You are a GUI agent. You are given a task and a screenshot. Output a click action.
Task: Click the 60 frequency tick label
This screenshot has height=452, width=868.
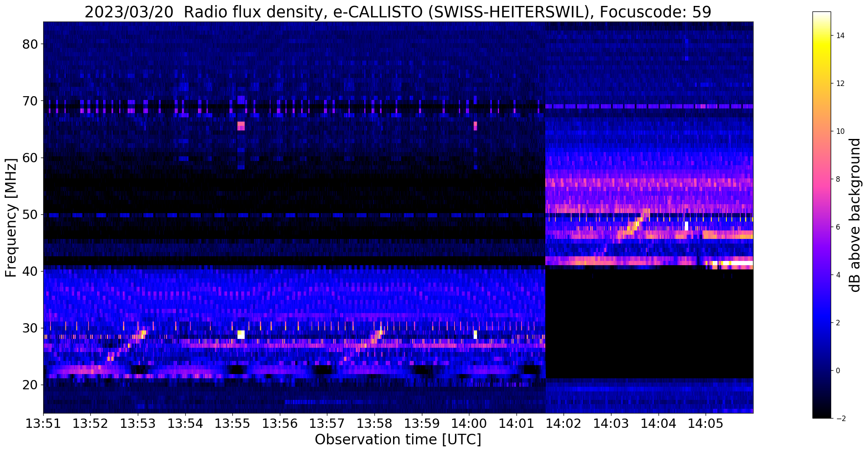[x=30, y=158]
